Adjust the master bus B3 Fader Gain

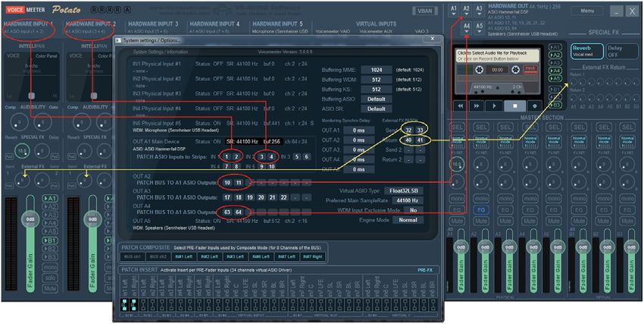(632, 247)
